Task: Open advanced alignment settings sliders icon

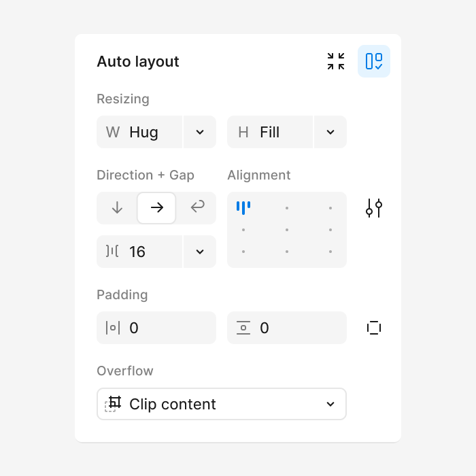Action: pyautogui.click(x=374, y=208)
